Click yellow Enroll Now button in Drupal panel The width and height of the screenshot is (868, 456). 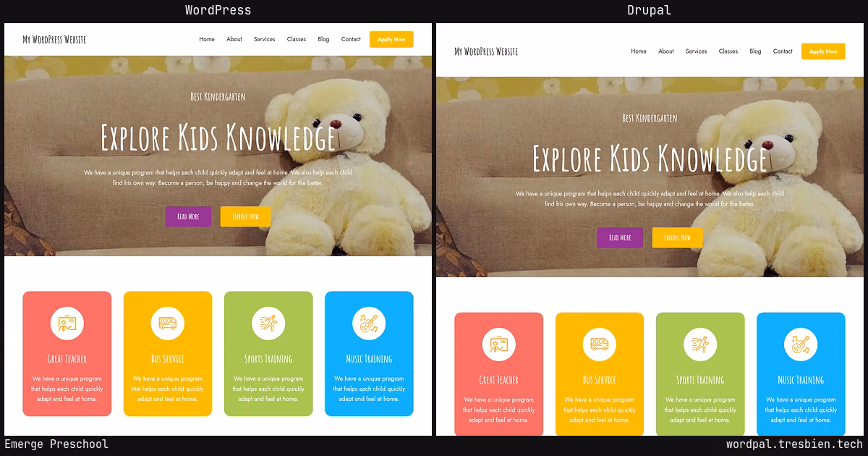[677, 237]
